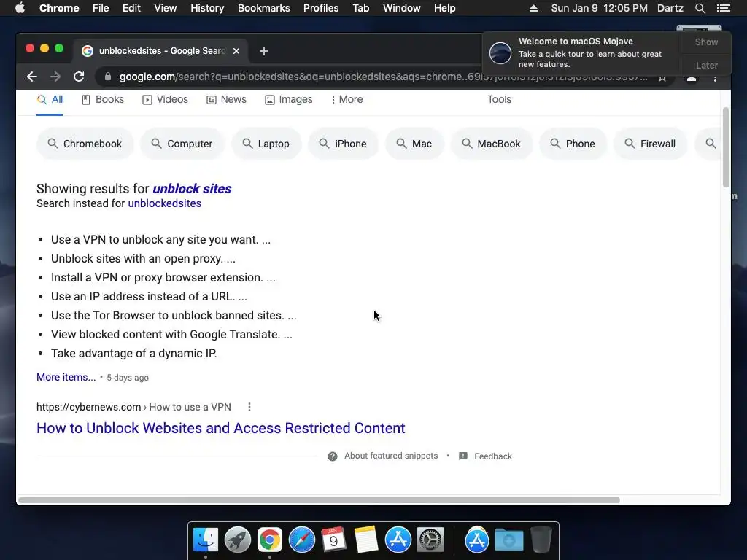Open Launchpad rocket in Dock
The width and height of the screenshot is (747, 560).
click(238, 540)
